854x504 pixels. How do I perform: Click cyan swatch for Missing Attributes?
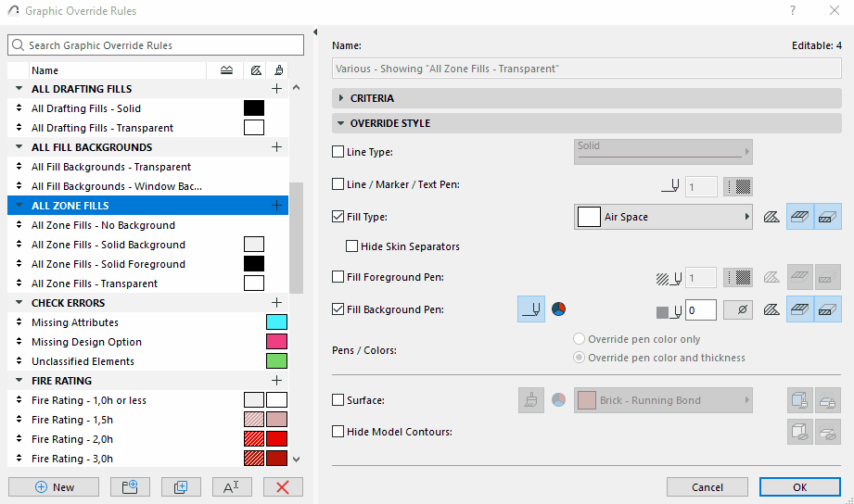click(276, 322)
